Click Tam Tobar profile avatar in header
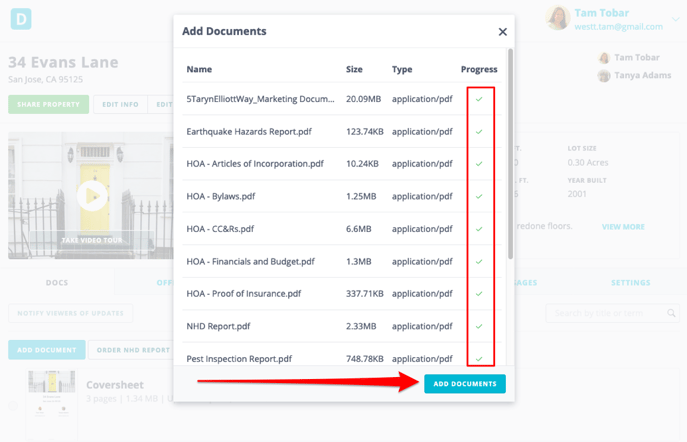Screen dimensions: 687x442 point(558,18)
